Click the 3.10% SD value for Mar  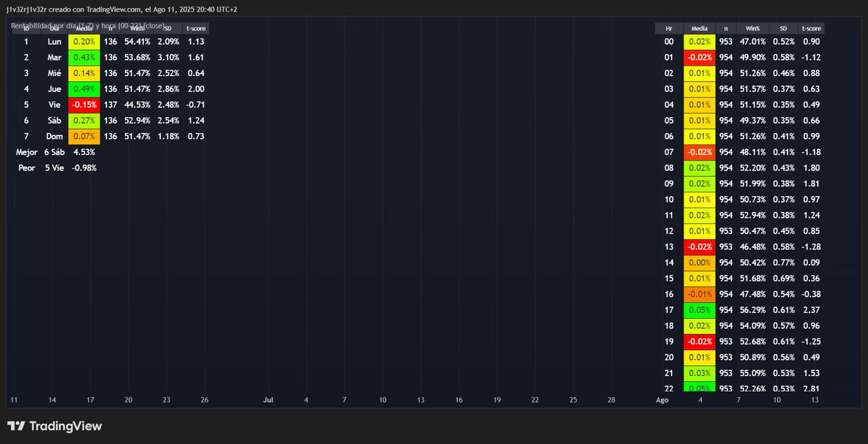pos(167,57)
